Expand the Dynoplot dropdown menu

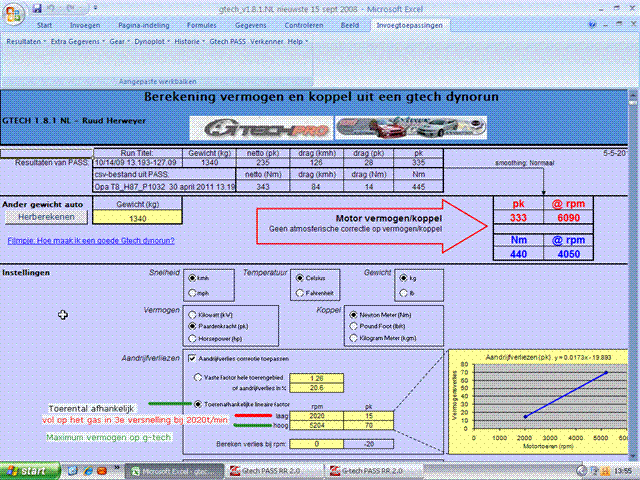tap(152, 42)
